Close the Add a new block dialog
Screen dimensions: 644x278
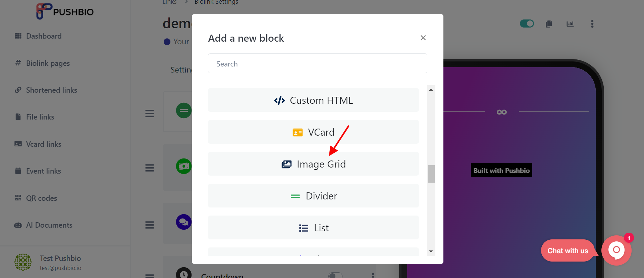(423, 38)
